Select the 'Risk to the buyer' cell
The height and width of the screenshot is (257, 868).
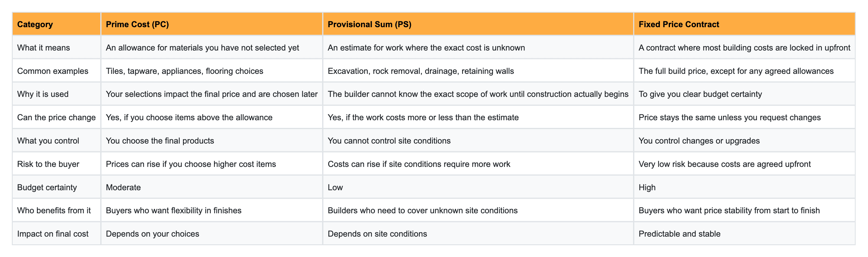coord(48,164)
